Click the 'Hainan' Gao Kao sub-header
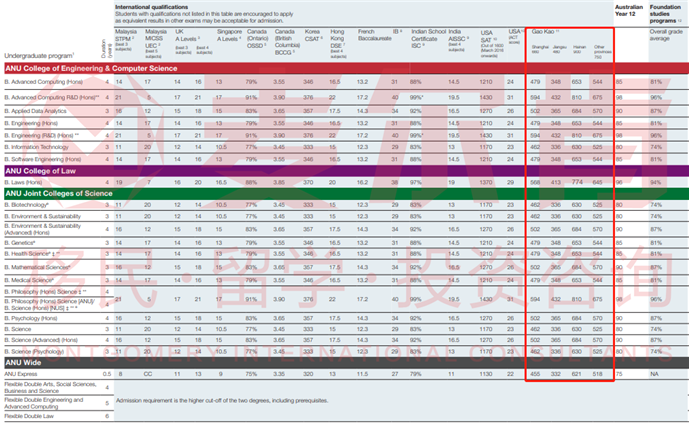This screenshot has width=689, height=424. [x=580, y=49]
